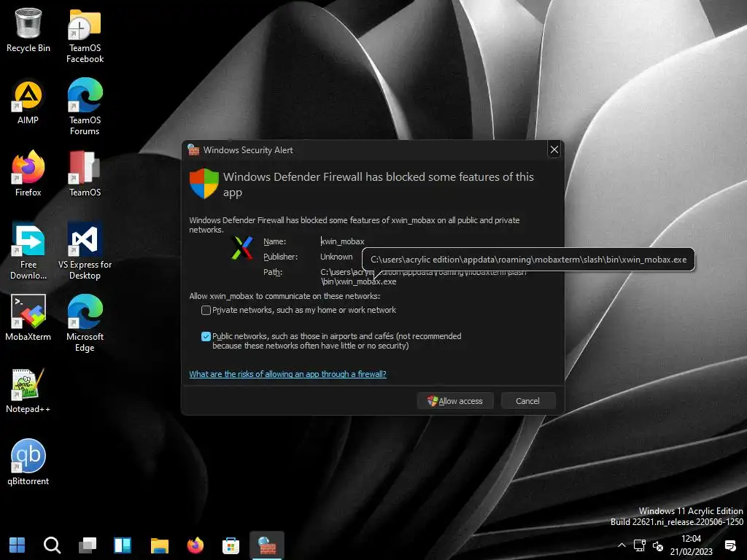Open the Recycle Bin desktop icon
Image resolution: width=747 pixels, height=560 pixels.
click(28, 31)
